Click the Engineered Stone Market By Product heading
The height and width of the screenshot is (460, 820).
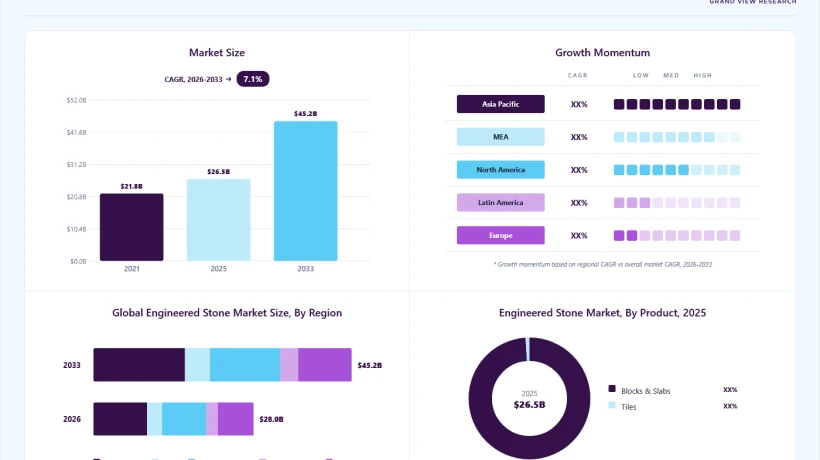pos(602,313)
